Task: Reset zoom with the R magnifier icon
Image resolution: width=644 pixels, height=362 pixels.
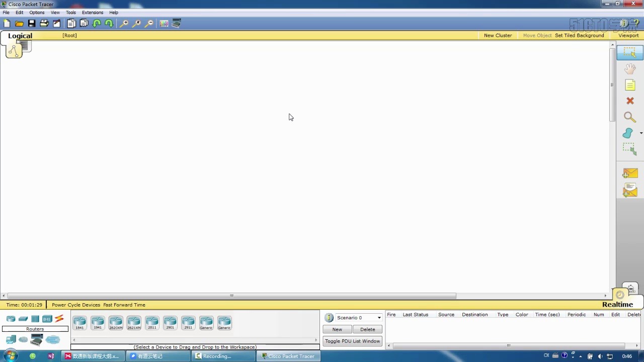Action: 136,24
